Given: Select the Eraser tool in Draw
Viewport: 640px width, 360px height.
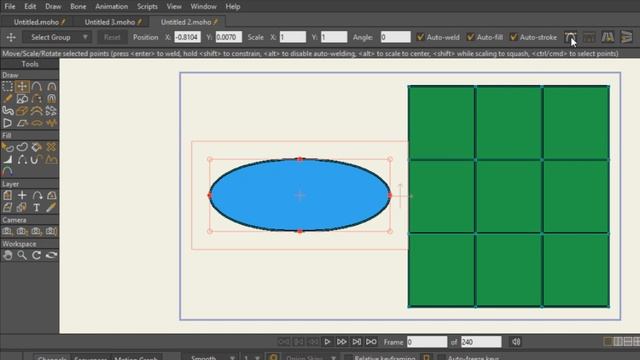Looking at the screenshot, I should click(22, 111).
